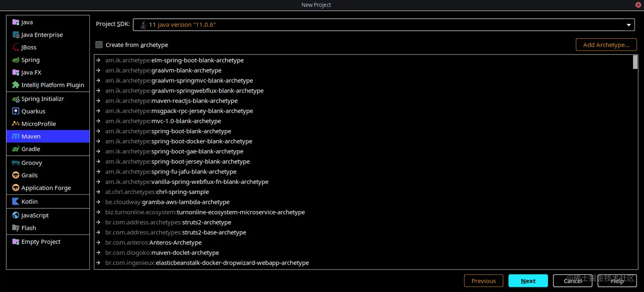This screenshot has height=292, width=644.
Task: Click the Cancel button
Action: coord(572,281)
